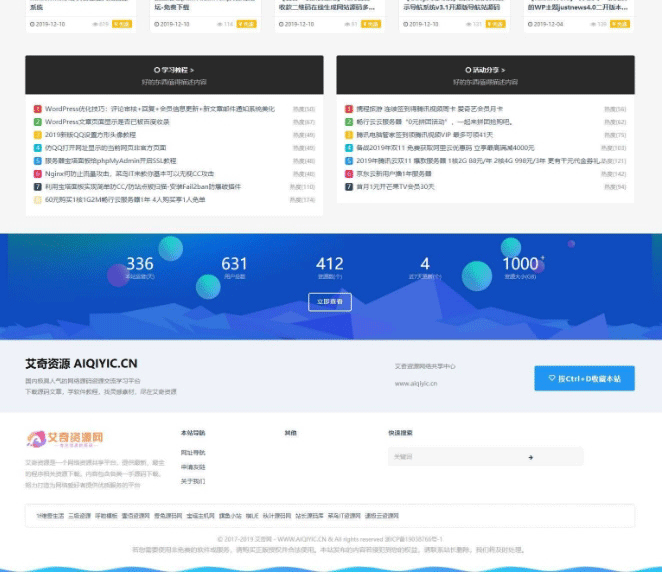The image size is (662, 587).
Task: Click pink badge 6 beside 京东云新用户 article
Action: 349,174
